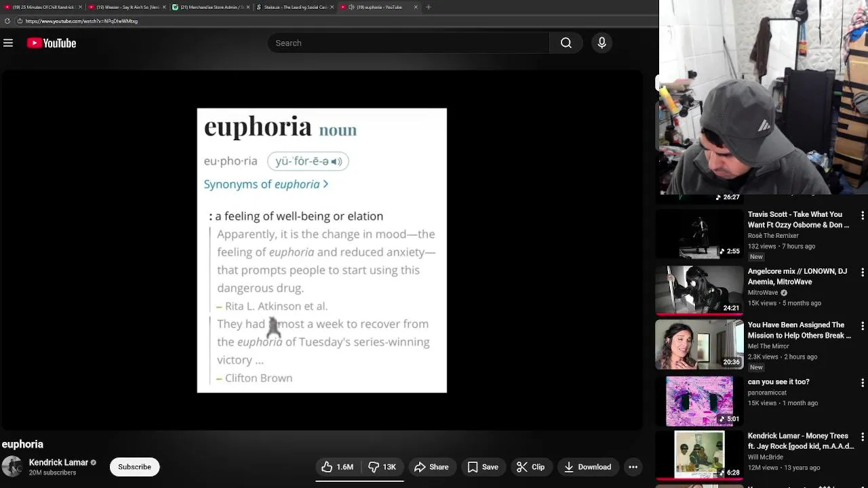The width and height of the screenshot is (868, 488).
Task: Close the Weezer tab
Action: 164,7
